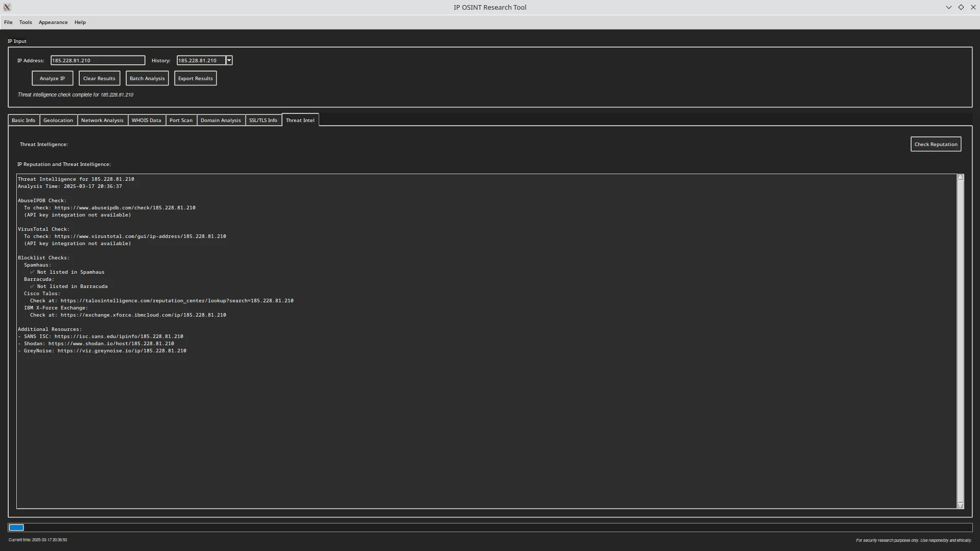Click the Batch Analysis button
The width and height of the screenshot is (980, 551).
click(x=147, y=78)
